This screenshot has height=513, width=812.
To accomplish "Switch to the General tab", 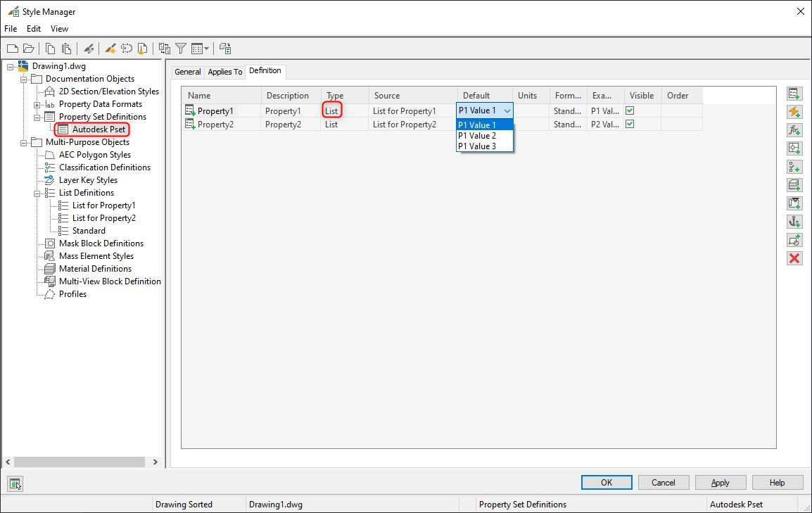I will tap(187, 72).
